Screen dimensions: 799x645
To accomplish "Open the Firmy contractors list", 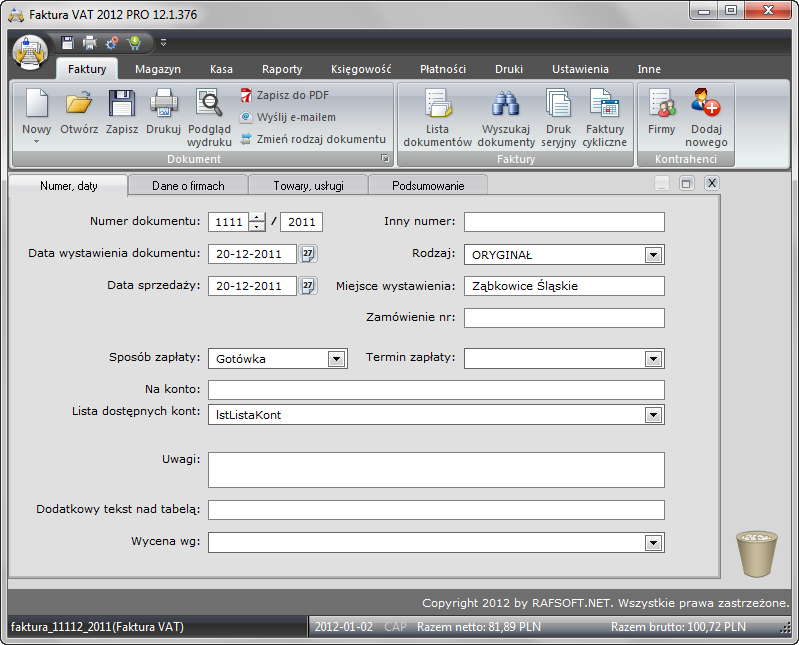I will (x=661, y=112).
